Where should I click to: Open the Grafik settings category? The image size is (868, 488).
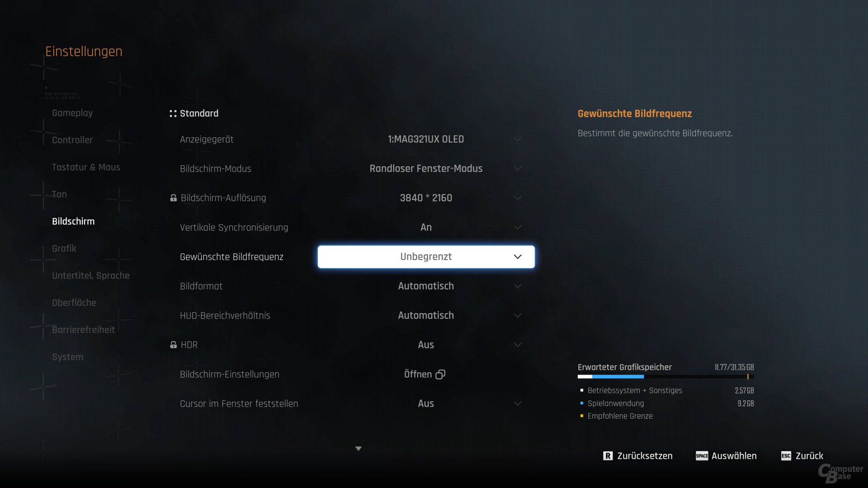click(x=64, y=249)
